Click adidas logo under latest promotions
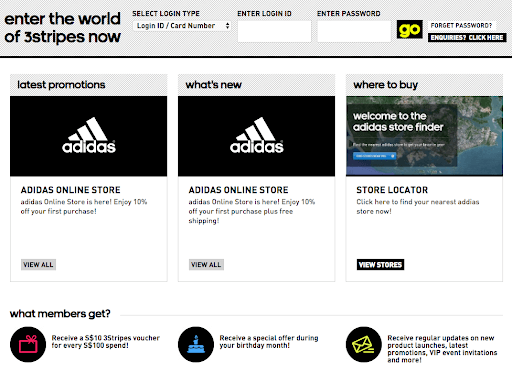 tap(89, 136)
